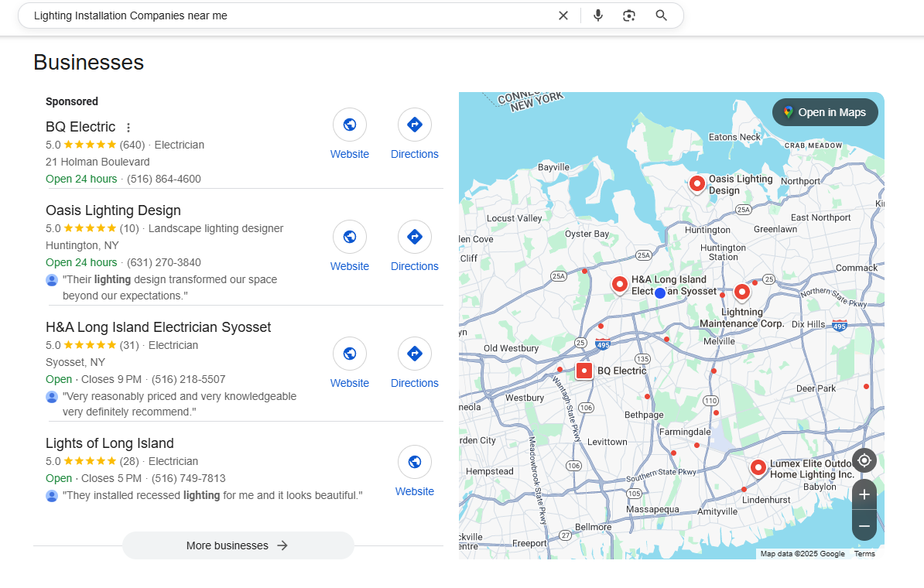Get directions to H&A Long Island Electrician
Image resolution: width=924 pixels, height=588 pixels.
415,354
